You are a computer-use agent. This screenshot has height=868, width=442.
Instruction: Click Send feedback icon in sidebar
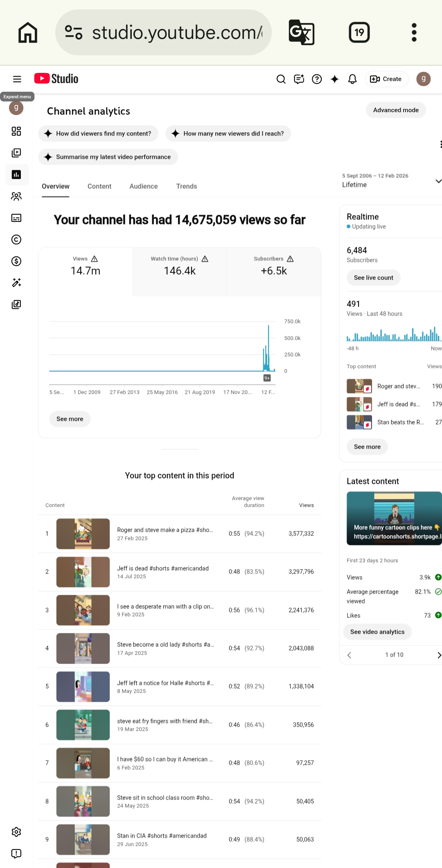[x=16, y=854]
